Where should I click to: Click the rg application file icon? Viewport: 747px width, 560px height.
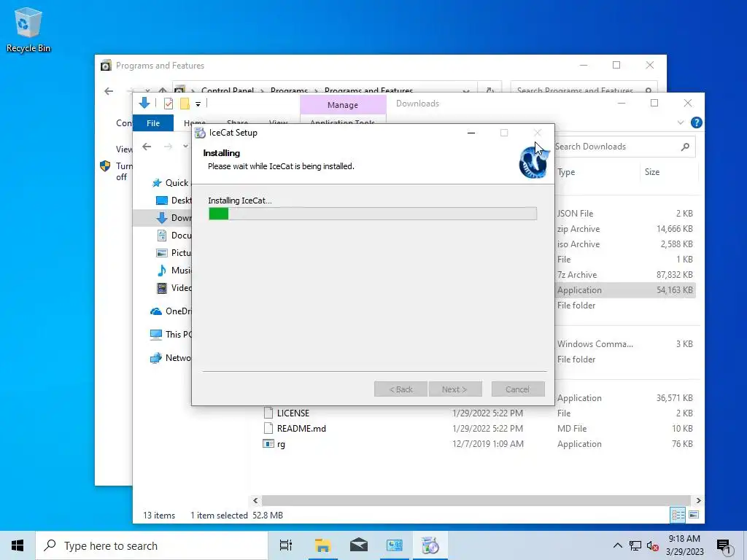click(268, 444)
